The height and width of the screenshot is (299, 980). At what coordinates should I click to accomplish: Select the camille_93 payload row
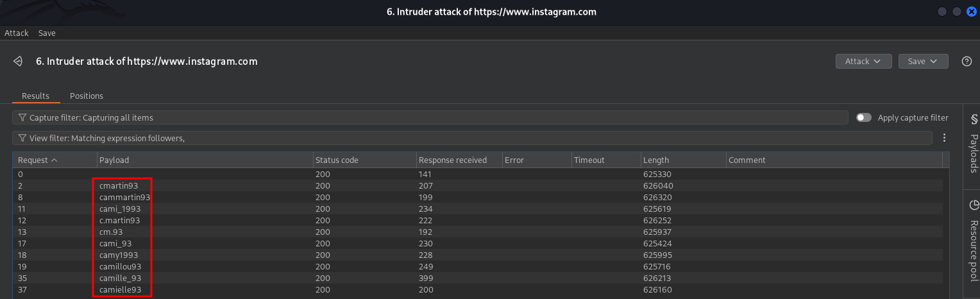point(478,278)
